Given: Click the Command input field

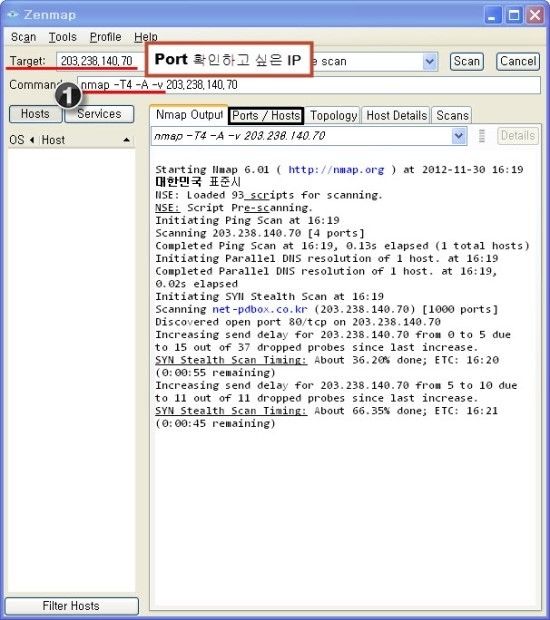Looking at the screenshot, I should [x=309, y=85].
